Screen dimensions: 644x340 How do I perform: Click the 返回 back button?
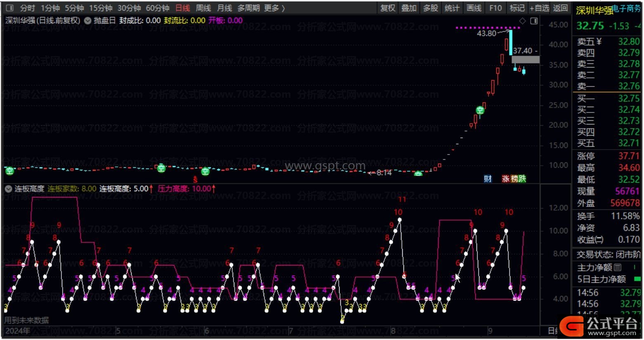[560, 8]
